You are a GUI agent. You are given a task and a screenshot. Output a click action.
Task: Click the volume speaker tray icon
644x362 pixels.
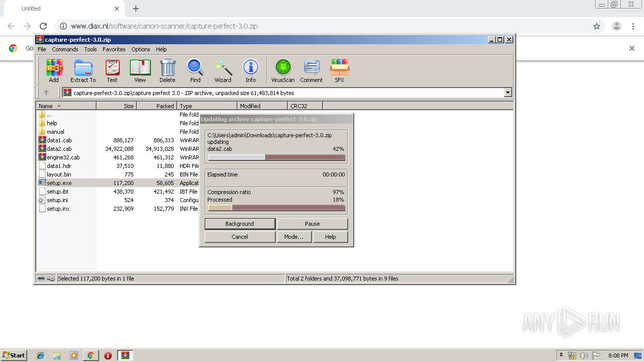click(x=584, y=355)
